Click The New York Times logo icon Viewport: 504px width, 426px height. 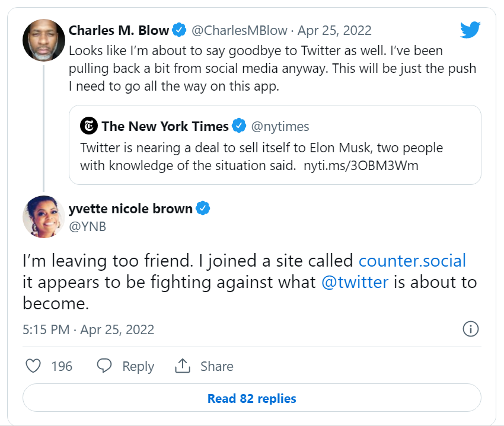pos(88,126)
